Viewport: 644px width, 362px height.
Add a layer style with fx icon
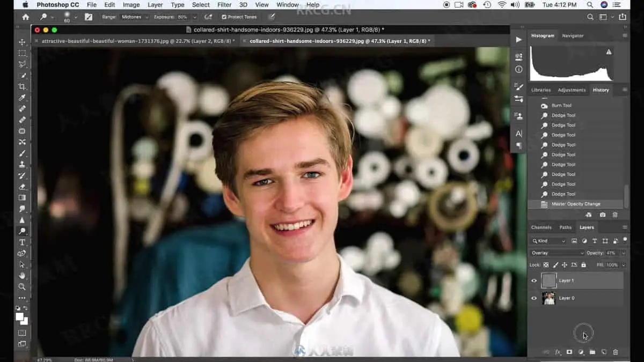click(558, 352)
